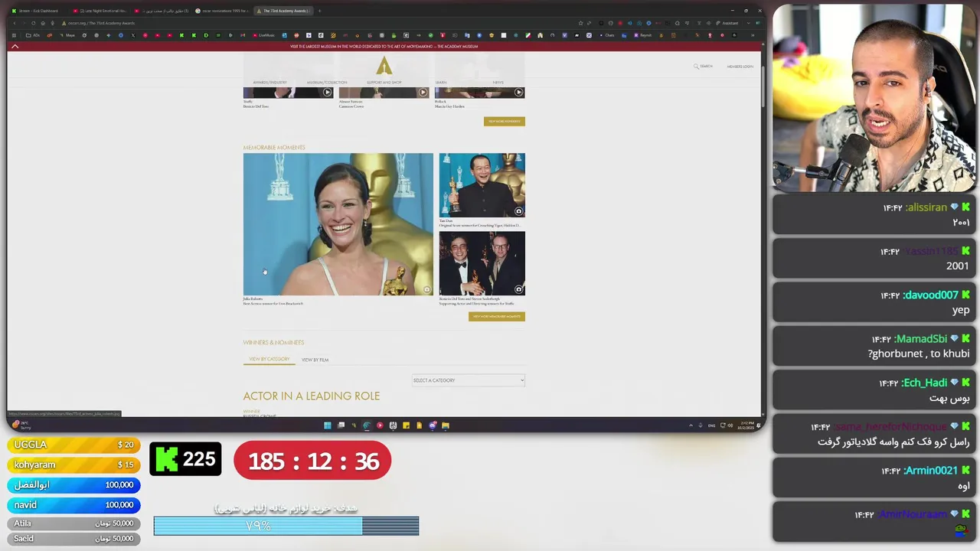
Task: Click the Academy Museum banner text
Action: tap(384, 47)
